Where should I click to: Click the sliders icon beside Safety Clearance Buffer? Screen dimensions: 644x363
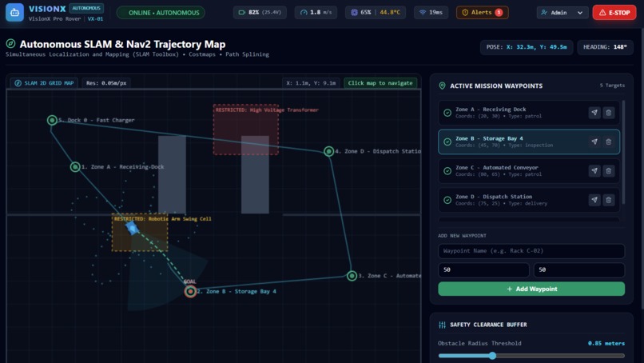coord(443,325)
